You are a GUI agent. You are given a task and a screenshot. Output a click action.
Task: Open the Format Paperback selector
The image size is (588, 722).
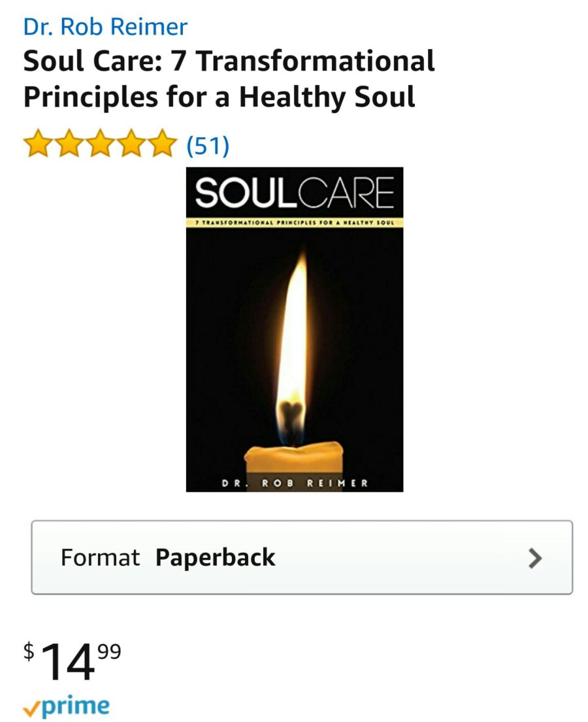[302, 557]
